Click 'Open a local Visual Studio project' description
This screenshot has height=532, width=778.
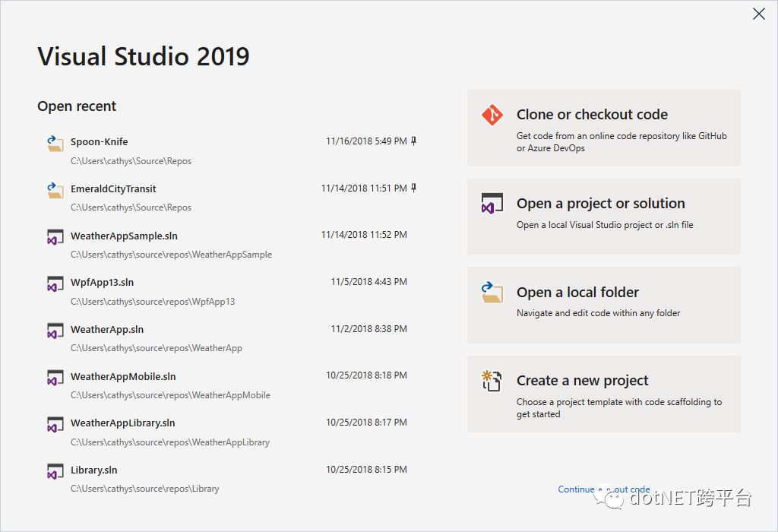(x=604, y=225)
